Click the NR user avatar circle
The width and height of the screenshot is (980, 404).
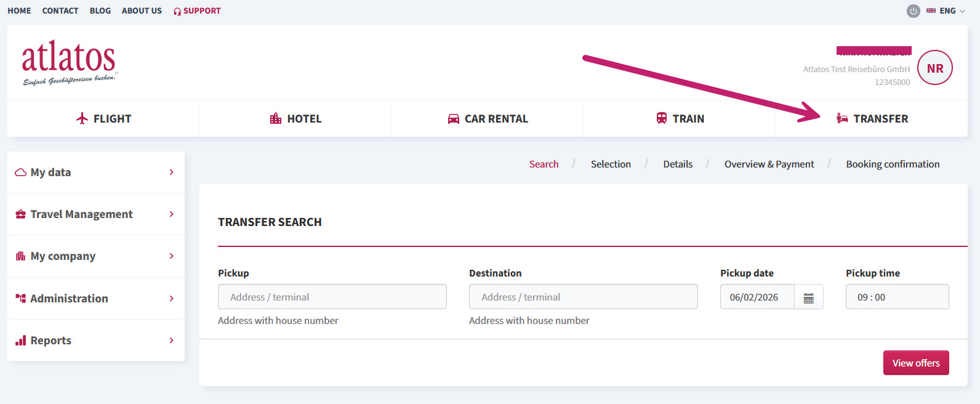935,68
